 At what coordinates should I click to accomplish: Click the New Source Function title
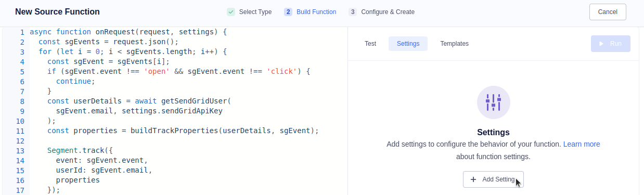coord(58,11)
